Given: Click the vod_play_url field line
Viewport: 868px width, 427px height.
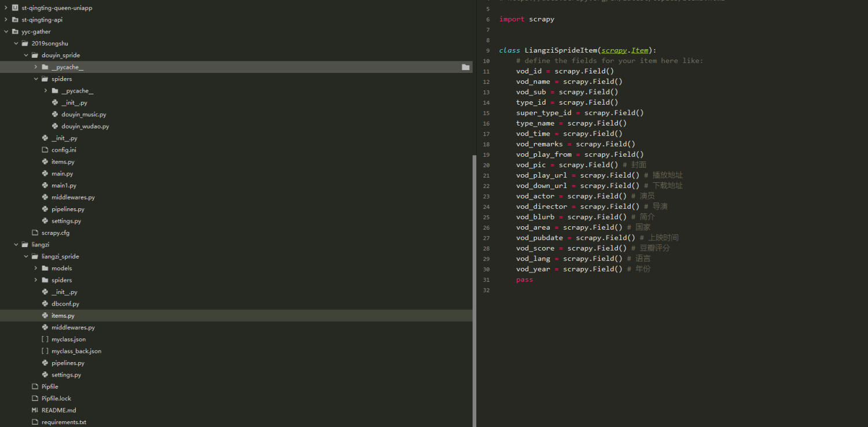Looking at the screenshot, I should 599,175.
